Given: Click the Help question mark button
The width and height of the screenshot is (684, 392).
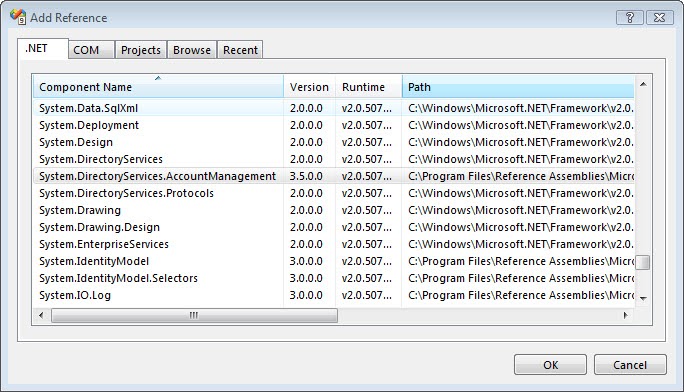Looking at the screenshot, I should click(629, 17).
